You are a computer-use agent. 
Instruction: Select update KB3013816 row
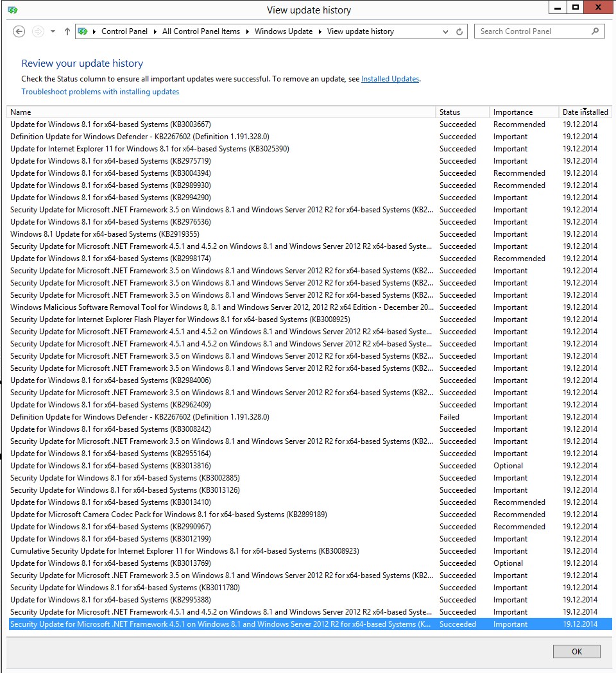point(310,466)
